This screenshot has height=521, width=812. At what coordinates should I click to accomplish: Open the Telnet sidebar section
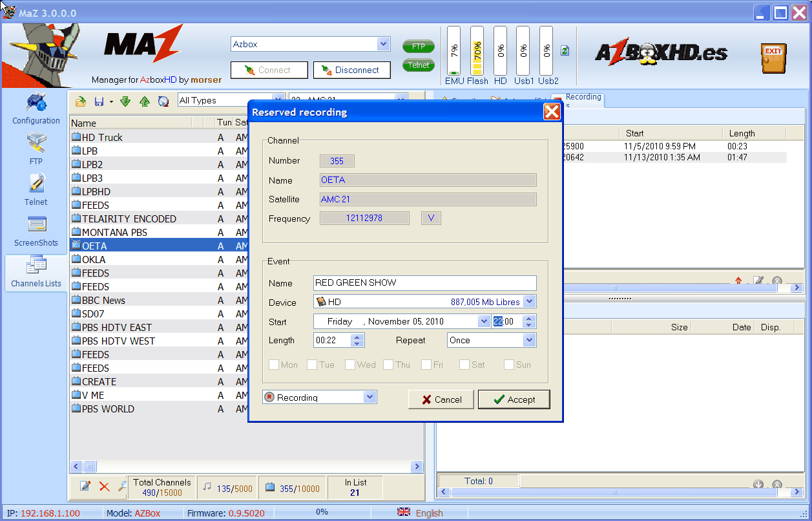coord(36,190)
